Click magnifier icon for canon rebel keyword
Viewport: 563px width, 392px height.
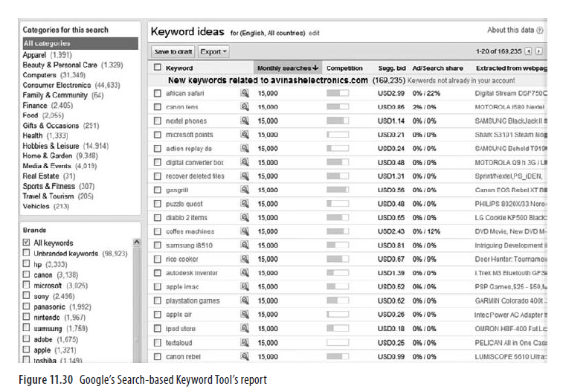(x=245, y=356)
